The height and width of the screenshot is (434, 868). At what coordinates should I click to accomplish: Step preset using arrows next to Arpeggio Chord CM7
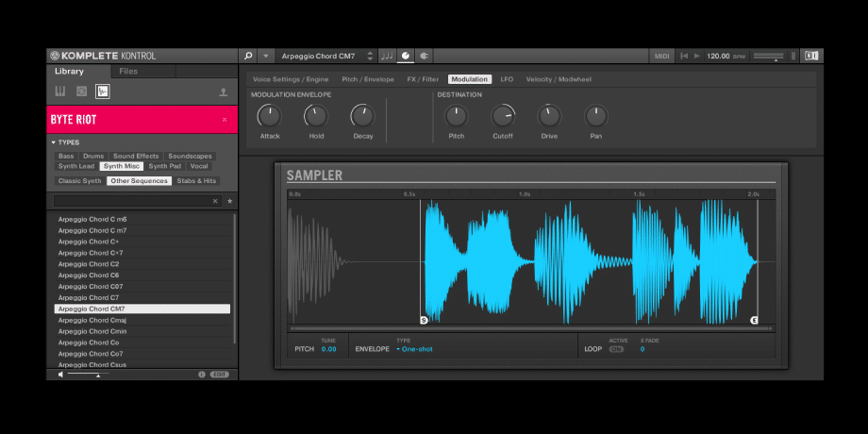(370, 56)
